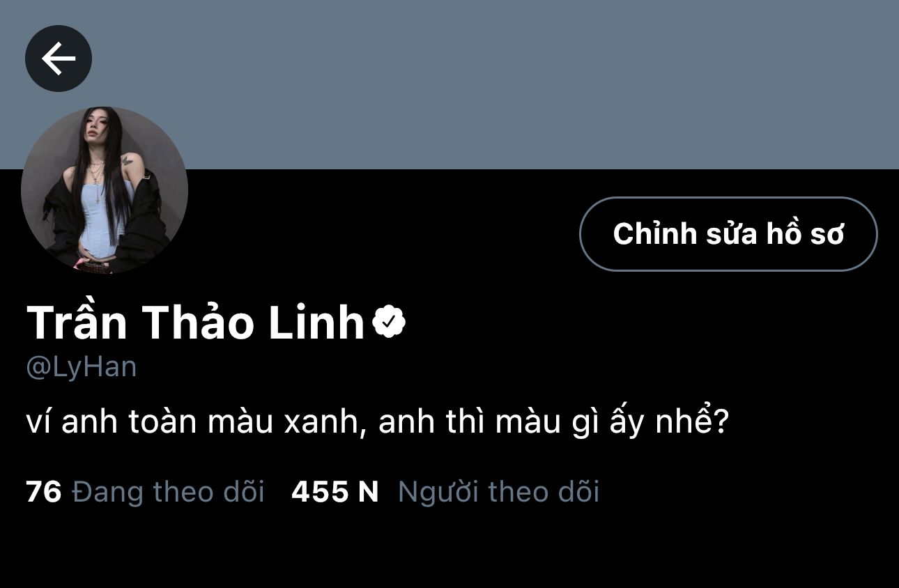This screenshot has width=899, height=588.
Task: Open the circular profile avatar photo
Action: (x=105, y=189)
